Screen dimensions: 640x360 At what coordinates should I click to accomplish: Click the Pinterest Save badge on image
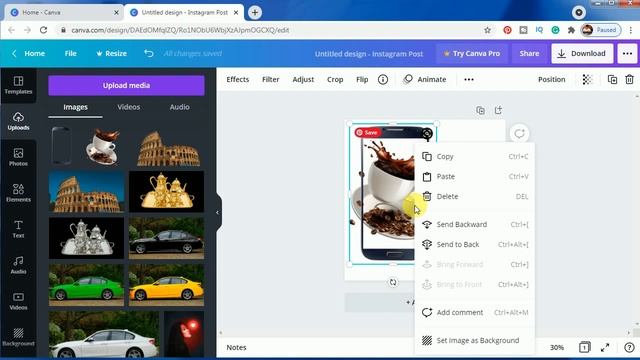367,132
